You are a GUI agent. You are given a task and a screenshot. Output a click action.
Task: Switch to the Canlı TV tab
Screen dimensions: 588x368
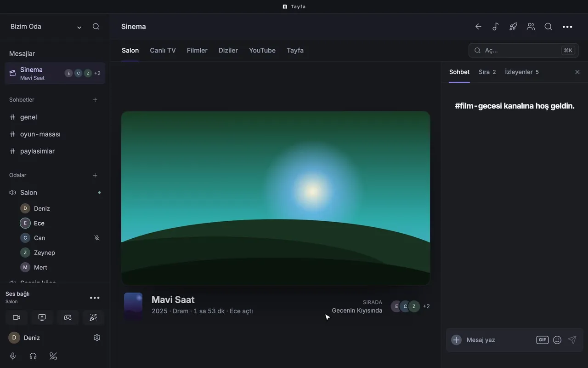(163, 51)
